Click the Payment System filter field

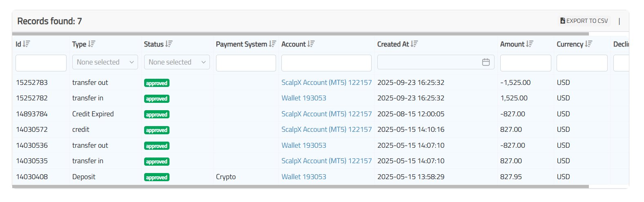pyautogui.click(x=246, y=63)
